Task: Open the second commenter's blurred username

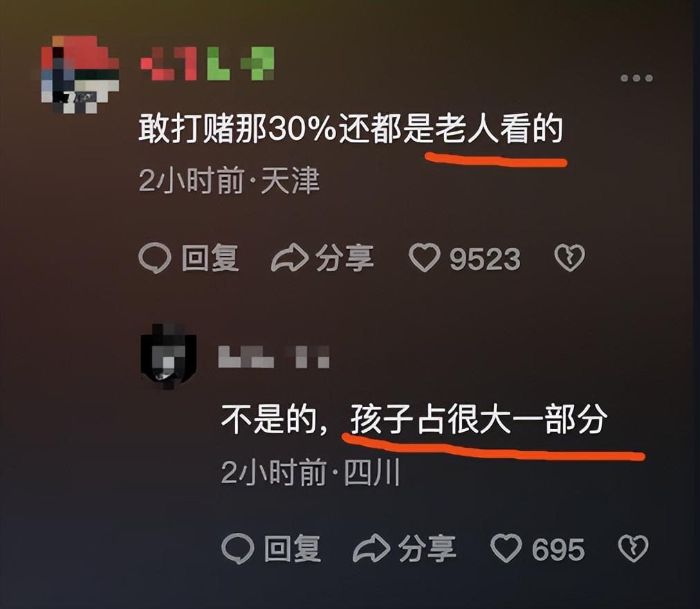Action: click(274, 356)
